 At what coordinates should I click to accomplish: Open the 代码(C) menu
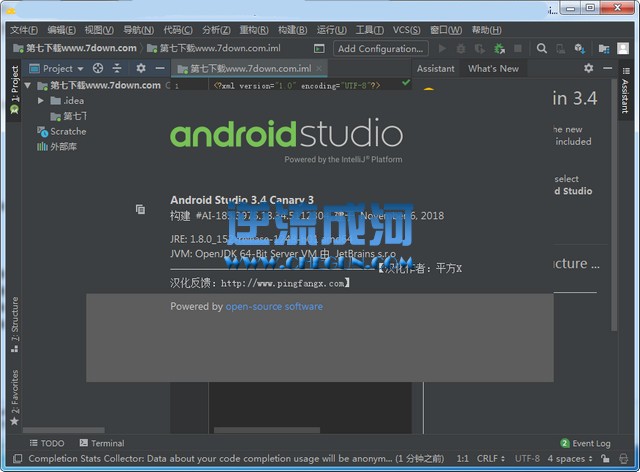coord(178,30)
